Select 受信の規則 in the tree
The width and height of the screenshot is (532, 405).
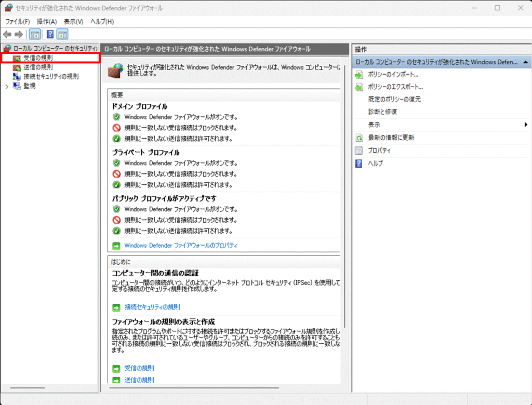(38, 58)
